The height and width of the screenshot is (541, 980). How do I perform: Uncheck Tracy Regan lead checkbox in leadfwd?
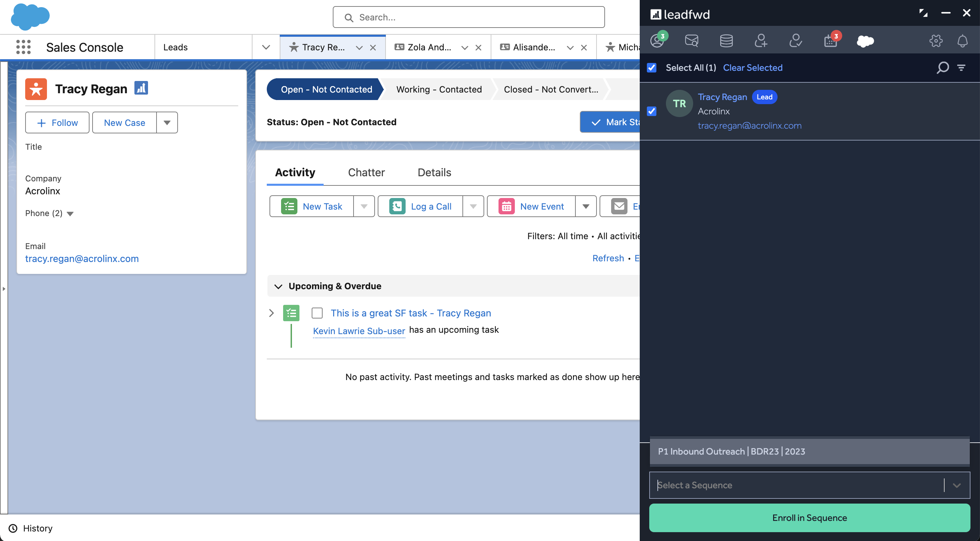click(652, 111)
